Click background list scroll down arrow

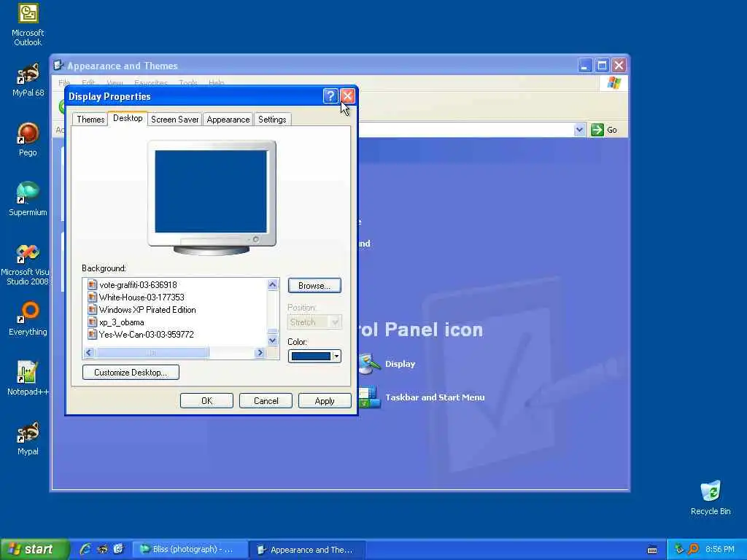pos(273,341)
